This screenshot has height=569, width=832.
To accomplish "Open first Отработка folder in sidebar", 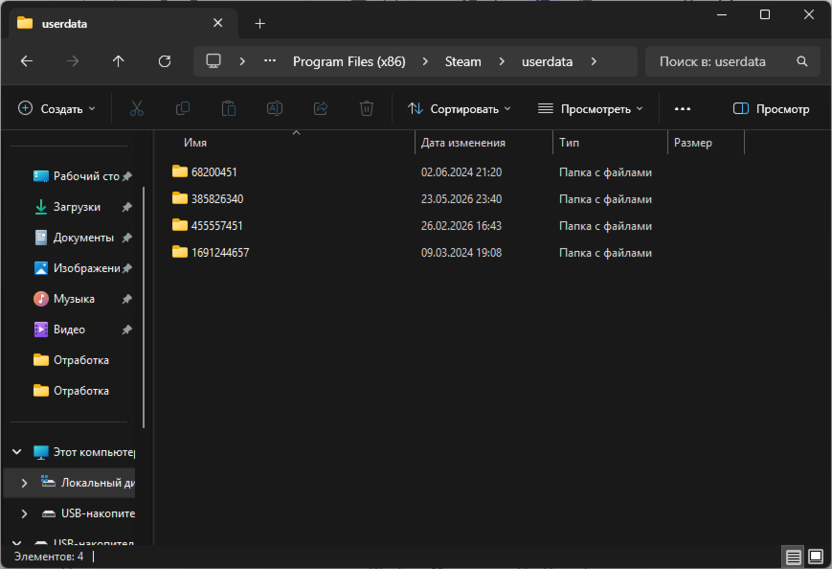I will pyautogui.click(x=71, y=360).
